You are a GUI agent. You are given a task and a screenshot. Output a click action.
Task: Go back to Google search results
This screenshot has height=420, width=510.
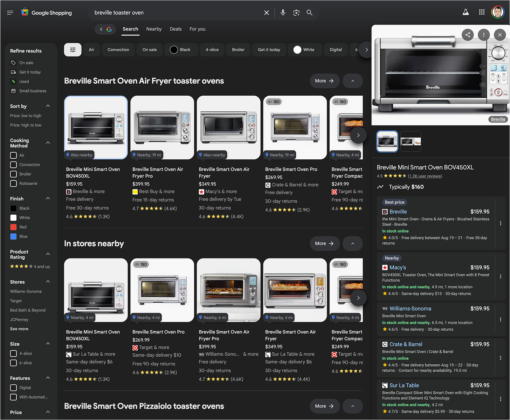(x=105, y=29)
